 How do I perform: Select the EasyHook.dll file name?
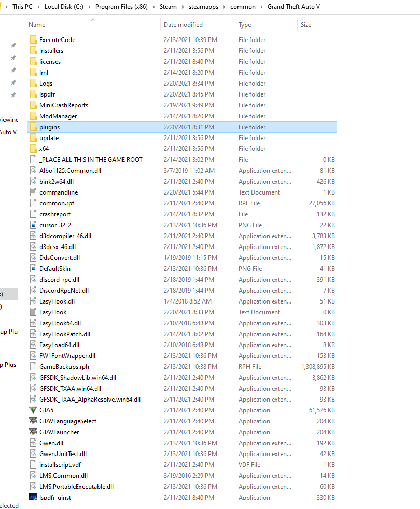[x=57, y=301]
